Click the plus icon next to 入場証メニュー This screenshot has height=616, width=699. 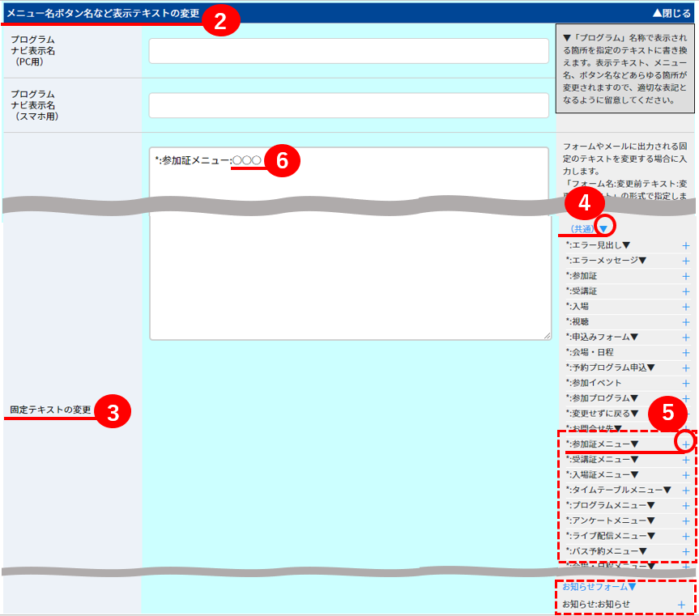point(685,475)
